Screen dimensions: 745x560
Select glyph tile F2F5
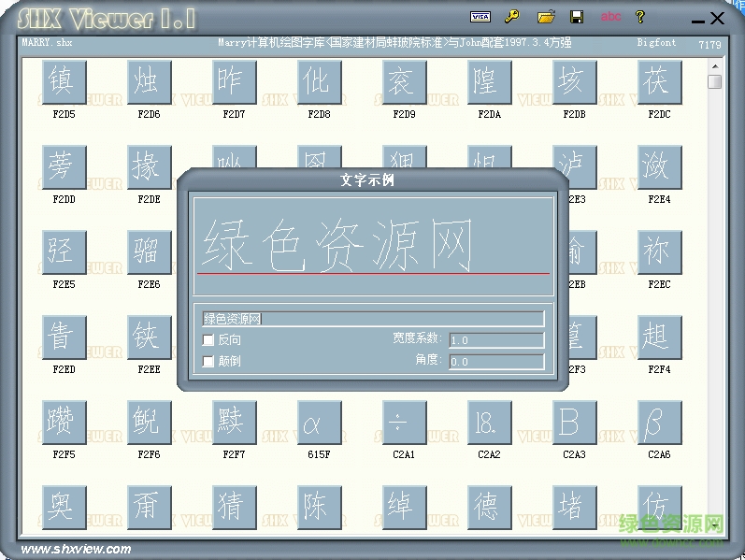64,423
